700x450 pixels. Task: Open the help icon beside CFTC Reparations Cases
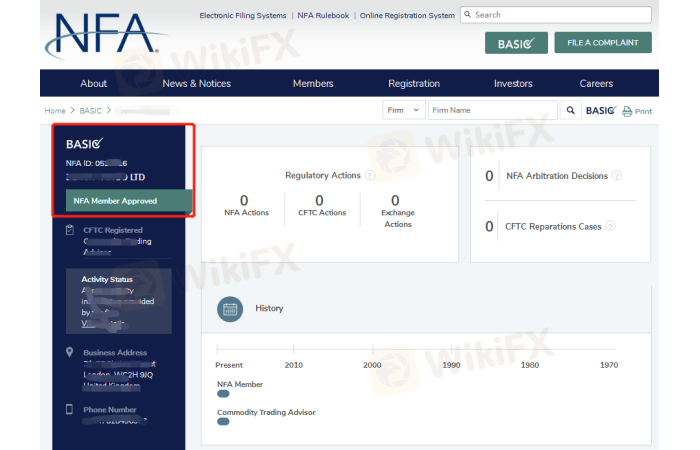pos(610,226)
